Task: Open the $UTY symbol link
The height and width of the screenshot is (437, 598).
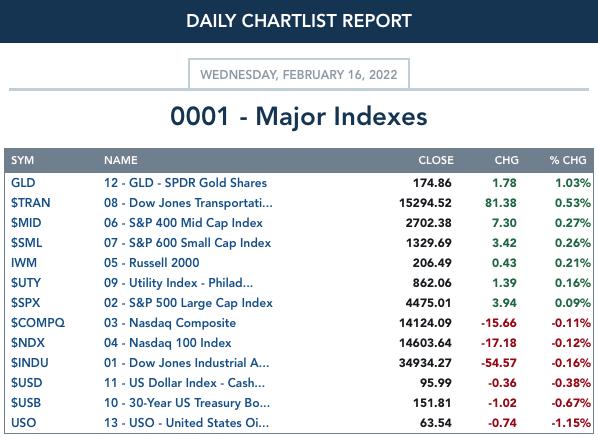Action: pyautogui.click(x=26, y=283)
